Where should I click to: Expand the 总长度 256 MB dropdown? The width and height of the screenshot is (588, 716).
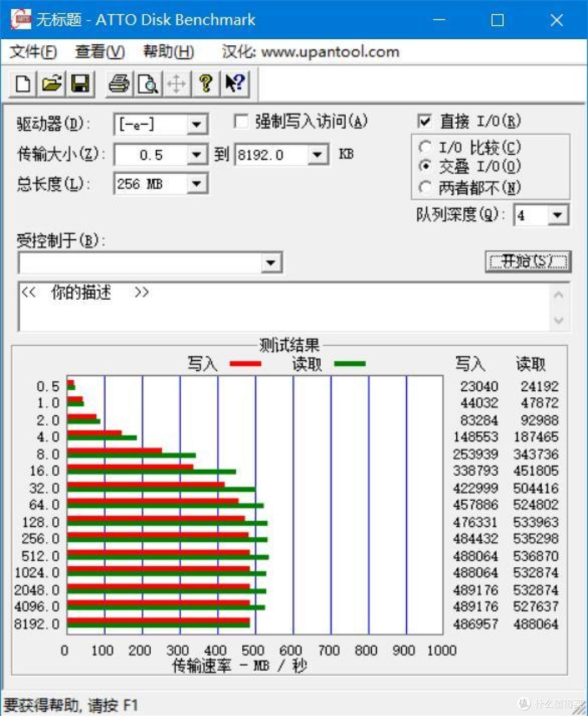(197, 184)
